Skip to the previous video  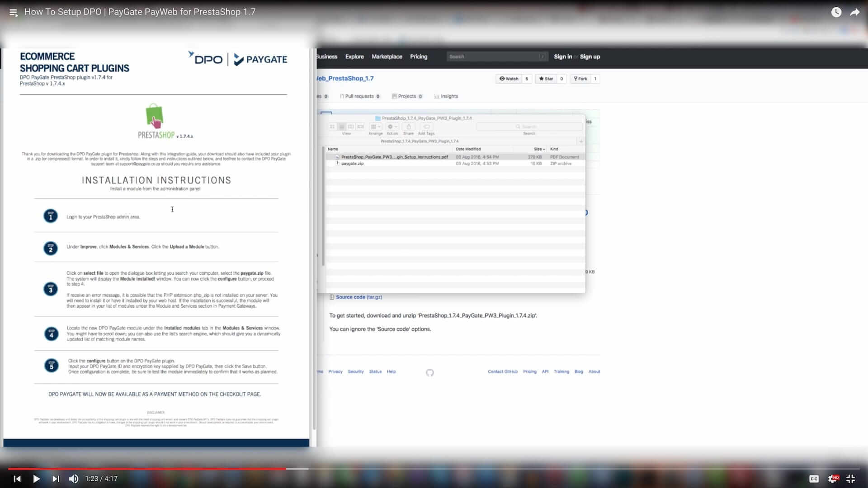click(17, 479)
